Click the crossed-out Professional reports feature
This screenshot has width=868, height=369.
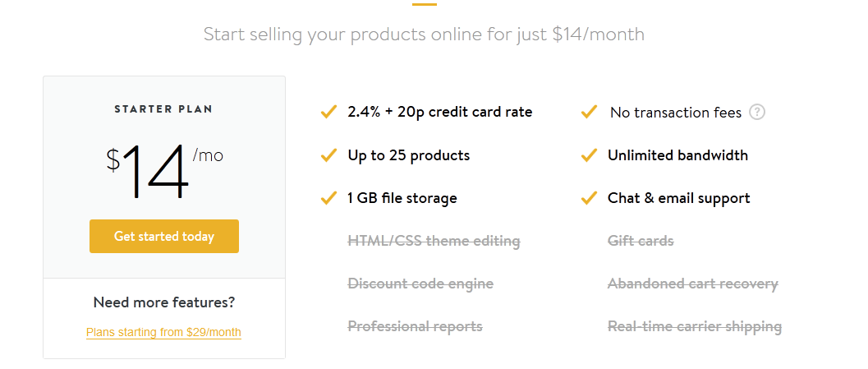[416, 326]
